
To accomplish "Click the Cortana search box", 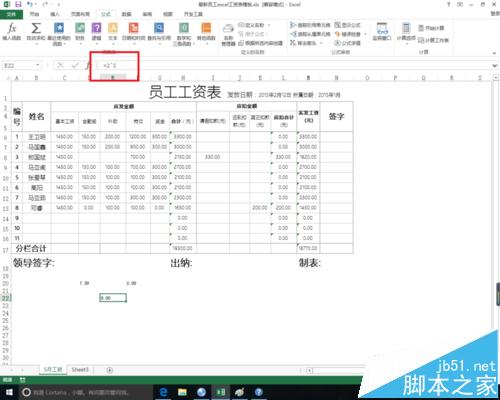I will pos(86,392).
